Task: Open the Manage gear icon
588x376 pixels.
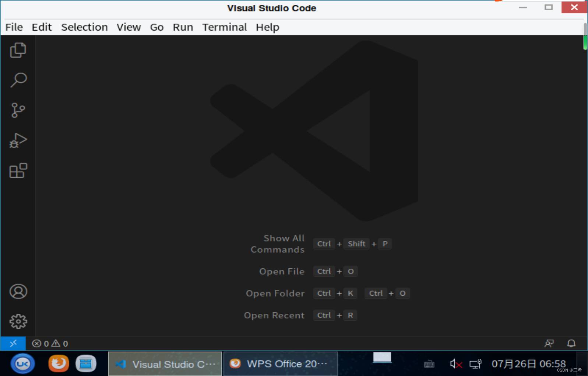Action: 18,321
